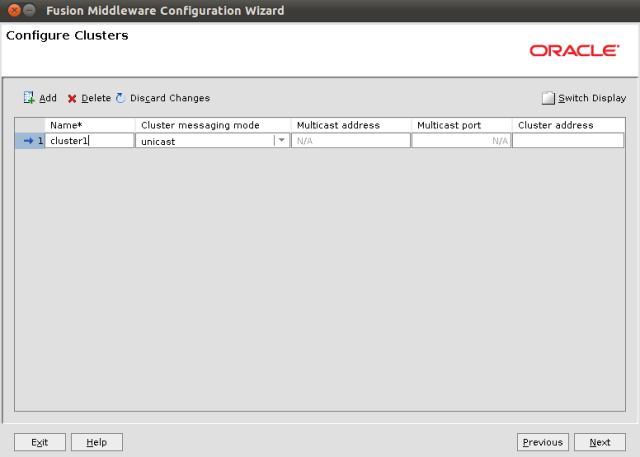Click the Multicast address column header
Screen dimensions: 640x457
coord(351,125)
